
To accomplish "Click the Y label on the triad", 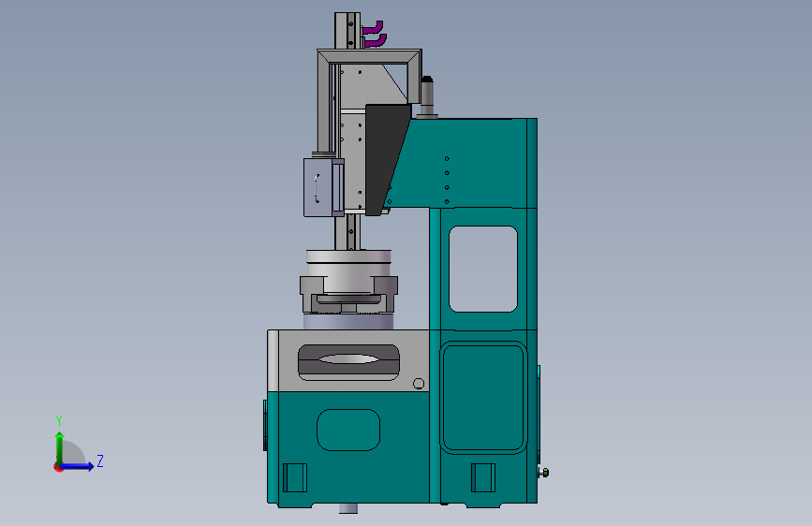I will (x=59, y=421).
